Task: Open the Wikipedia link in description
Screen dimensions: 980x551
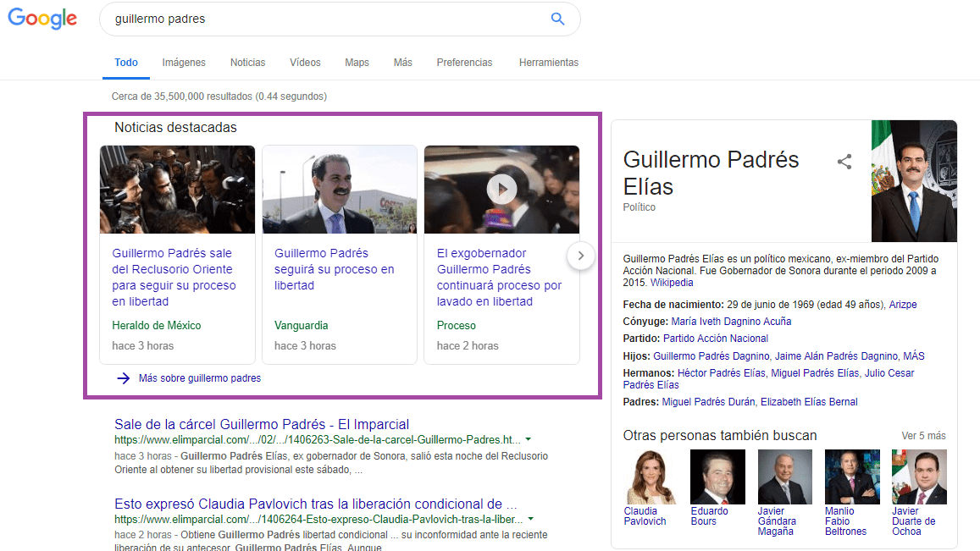Action: (x=672, y=283)
